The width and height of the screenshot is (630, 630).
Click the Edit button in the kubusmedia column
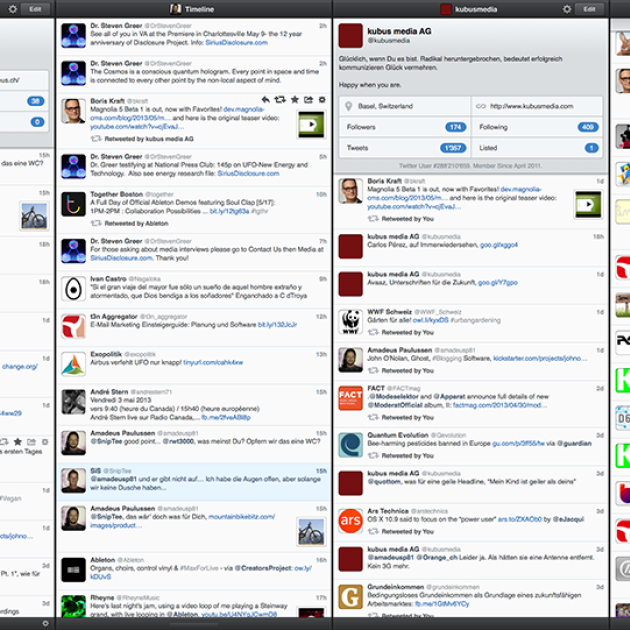(x=589, y=8)
